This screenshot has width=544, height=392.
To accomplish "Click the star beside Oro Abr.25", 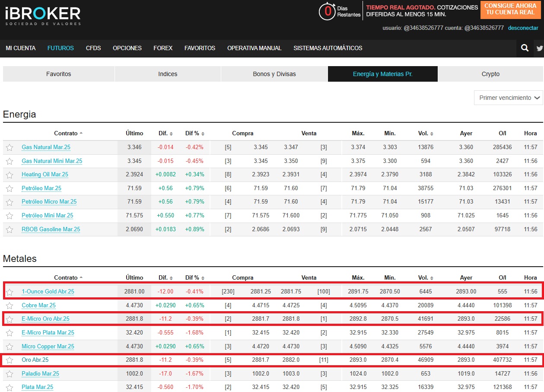I will [x=10, y=360].
